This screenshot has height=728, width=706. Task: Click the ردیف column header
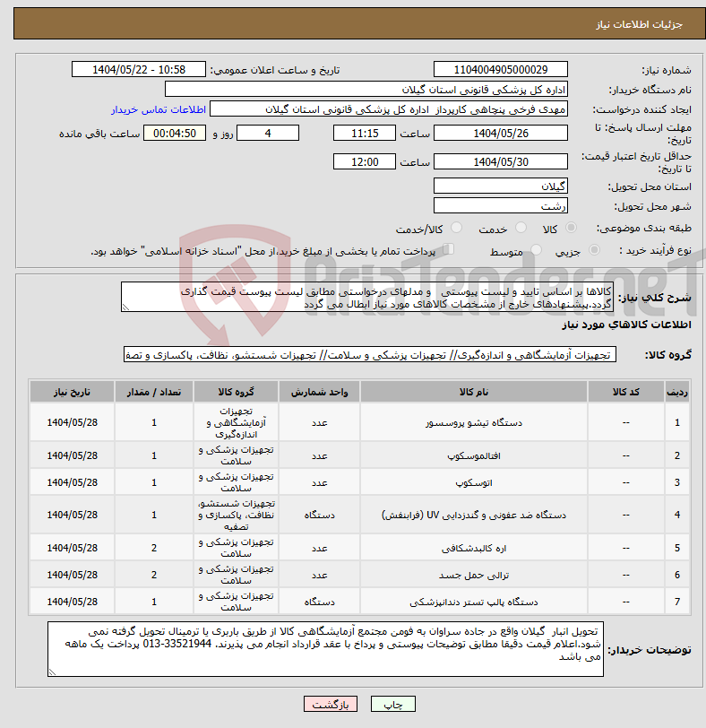(677, 392)
